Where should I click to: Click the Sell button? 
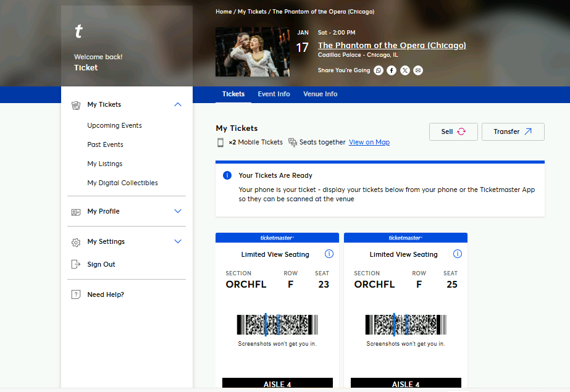[x=453, y=131]
